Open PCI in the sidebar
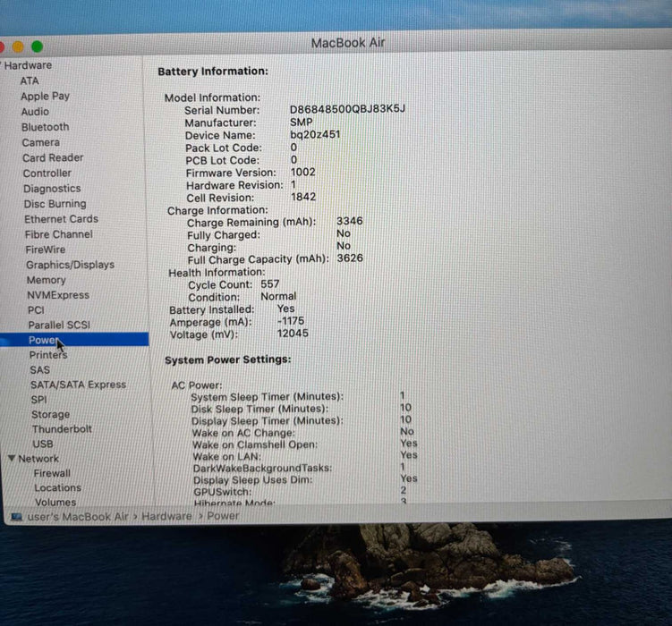The width and height of the screenshot is (672, 626). point(36,310)
